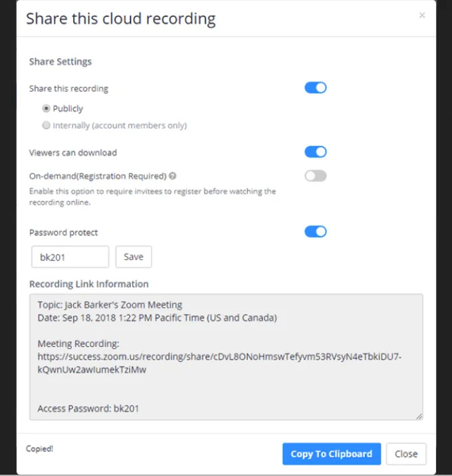Click the Share this cloud recording title

click(x=121, y=18)
